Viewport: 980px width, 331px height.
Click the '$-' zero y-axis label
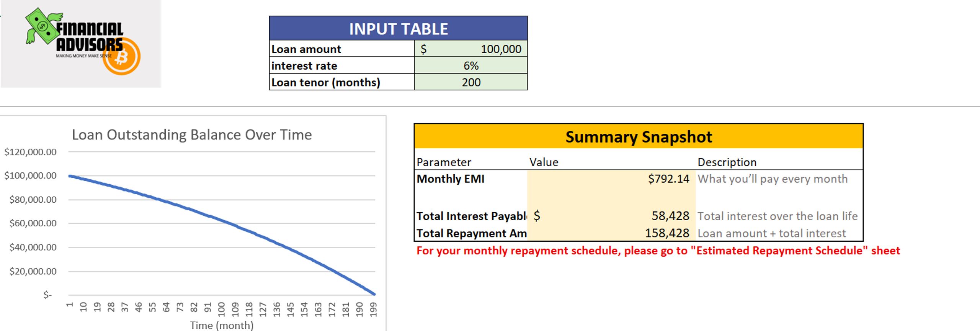[47, 295]
